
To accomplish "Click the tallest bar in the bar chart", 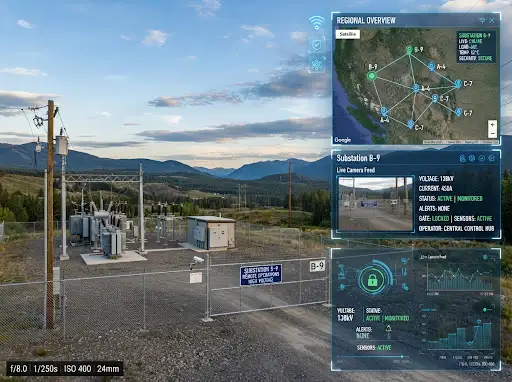I will [487, 336].
